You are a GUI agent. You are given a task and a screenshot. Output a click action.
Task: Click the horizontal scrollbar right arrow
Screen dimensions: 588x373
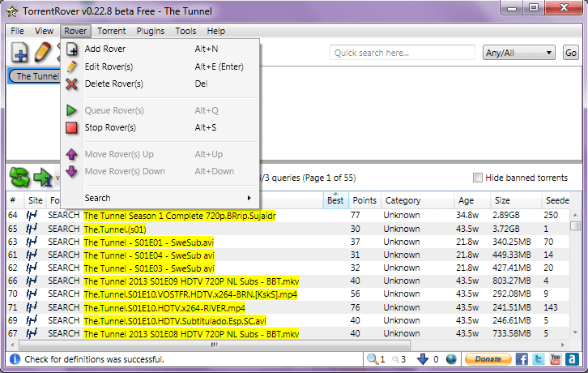(563, 345)
